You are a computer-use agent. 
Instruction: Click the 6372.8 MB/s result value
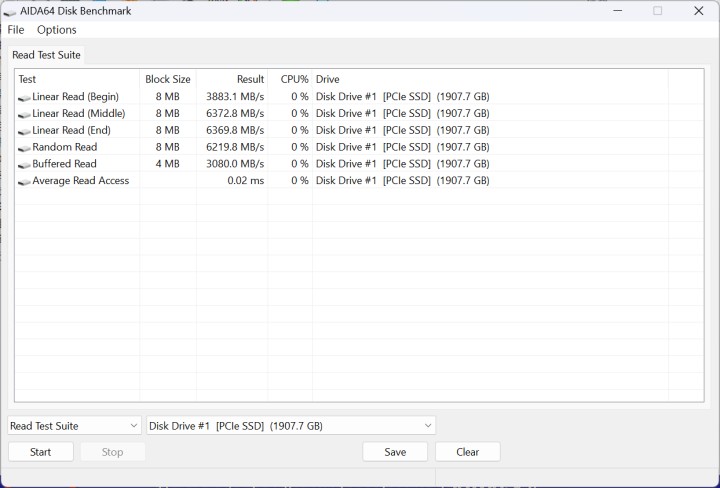pos(235,113)
